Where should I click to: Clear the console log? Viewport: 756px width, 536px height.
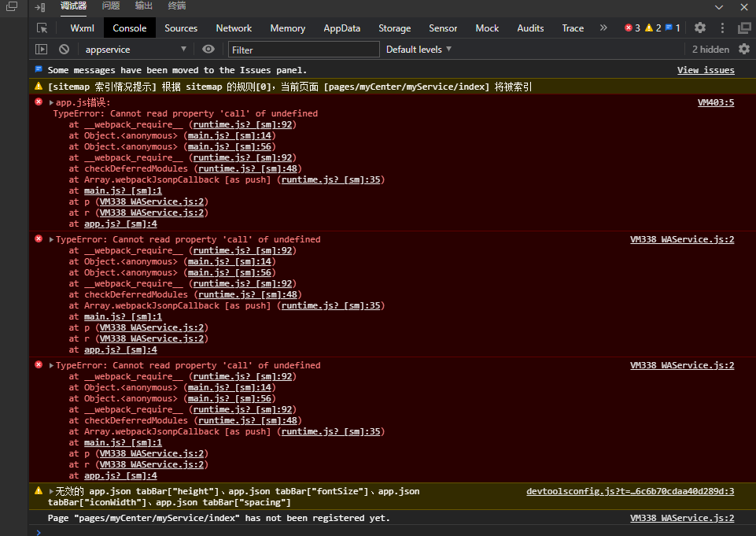(x=64, y=50)
